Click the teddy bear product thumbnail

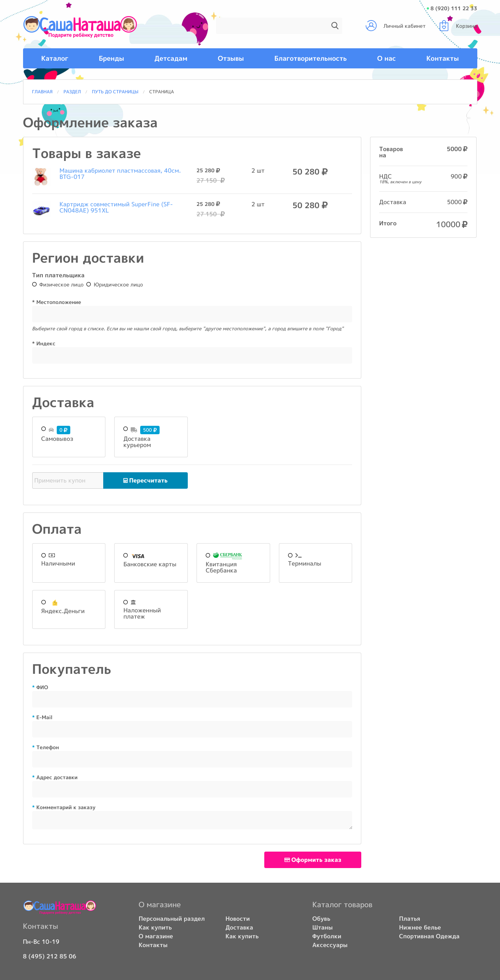(x=41, y=177)
